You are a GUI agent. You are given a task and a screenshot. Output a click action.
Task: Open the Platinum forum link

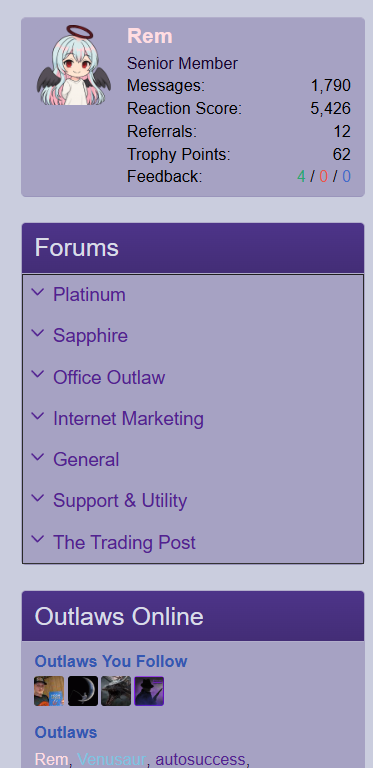tap(89, 294)
